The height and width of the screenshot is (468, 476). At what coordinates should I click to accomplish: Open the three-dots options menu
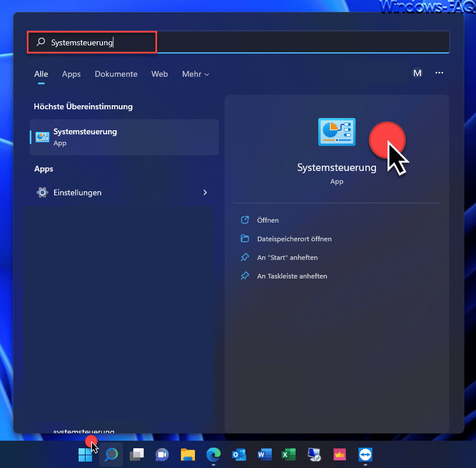(439, 73)
